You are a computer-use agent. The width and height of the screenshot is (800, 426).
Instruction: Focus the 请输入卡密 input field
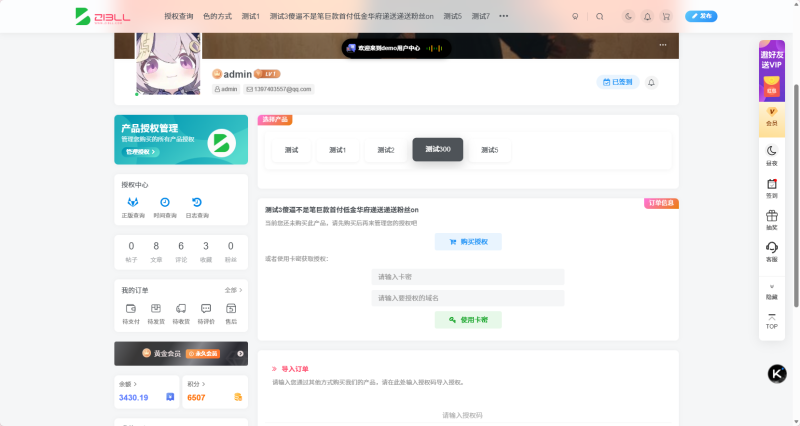468,277
